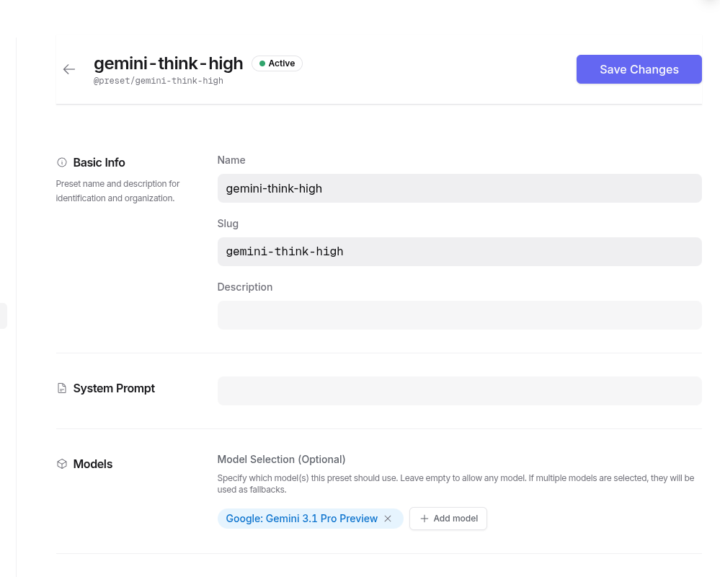Click the Models cube icon
This screenshot has width=720, height=577.
click(62, 465)
